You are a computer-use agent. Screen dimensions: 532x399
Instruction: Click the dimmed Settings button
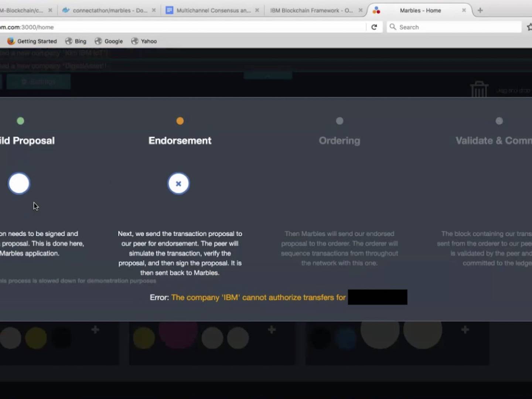[x=38, y=82]
